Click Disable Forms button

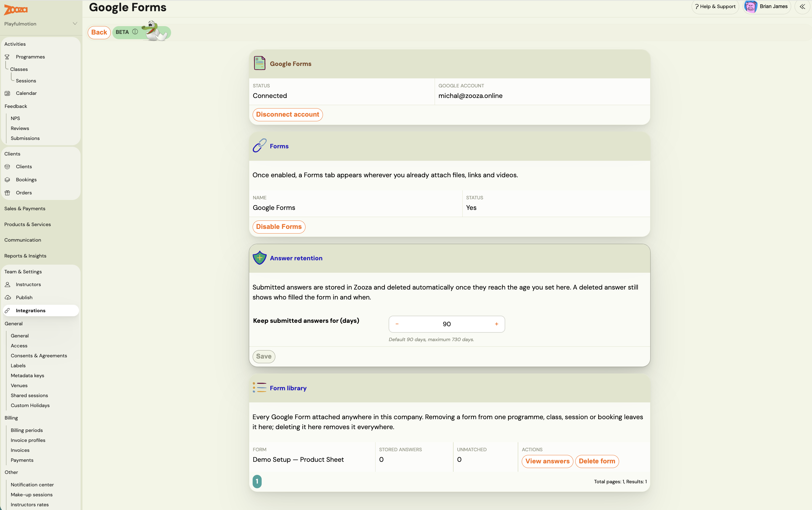coord(278,227)
